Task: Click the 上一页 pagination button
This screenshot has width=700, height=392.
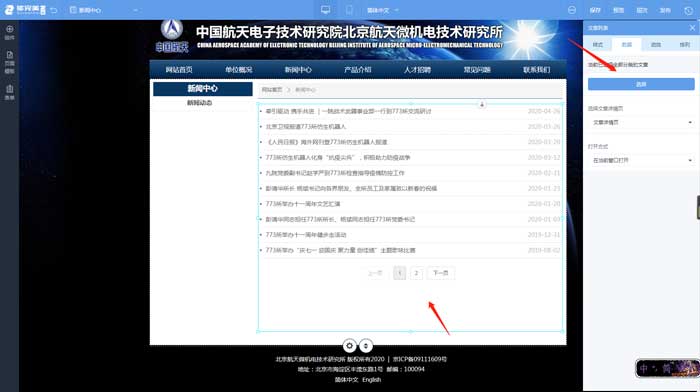Action: [x=375, y=273]
